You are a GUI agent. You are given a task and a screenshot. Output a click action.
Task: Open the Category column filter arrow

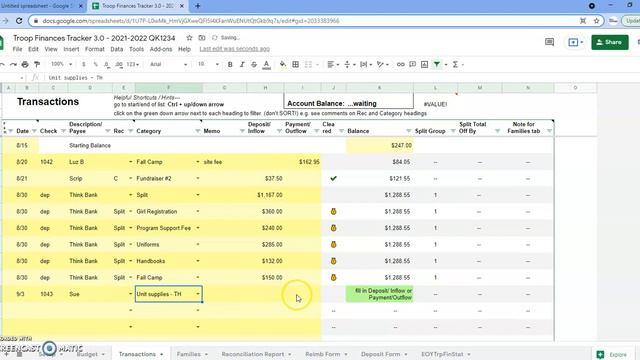[x=198, y=131]
